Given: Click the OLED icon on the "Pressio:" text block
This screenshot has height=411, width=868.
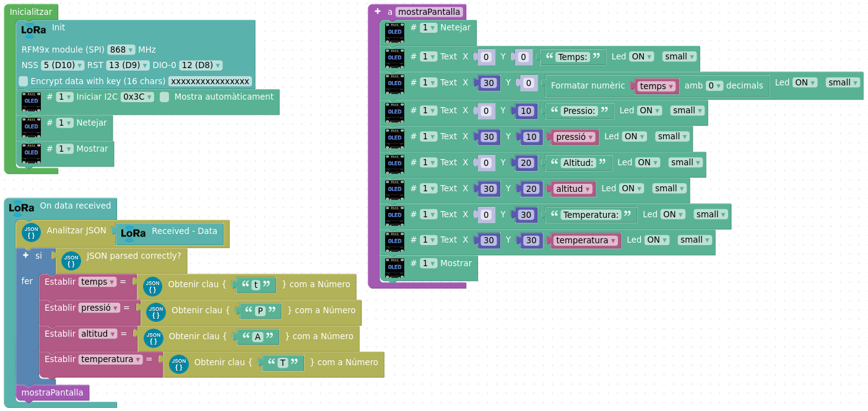Looking at the screenshot, I should pyautogui.click(x=394, y=112).
